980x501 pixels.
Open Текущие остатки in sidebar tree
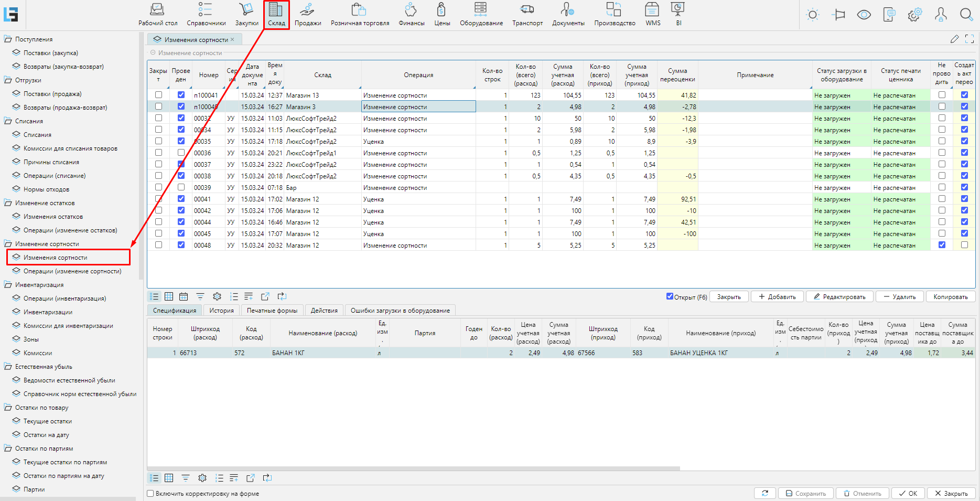(47, 421)
